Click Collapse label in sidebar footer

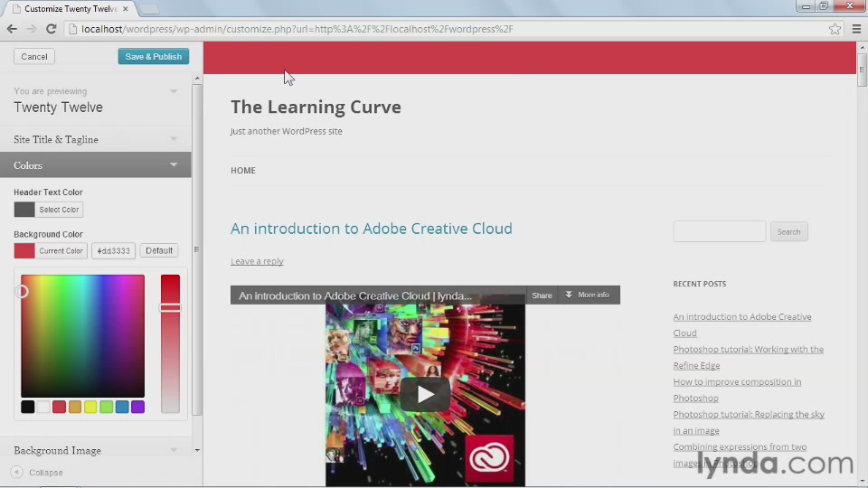point(46,473)
